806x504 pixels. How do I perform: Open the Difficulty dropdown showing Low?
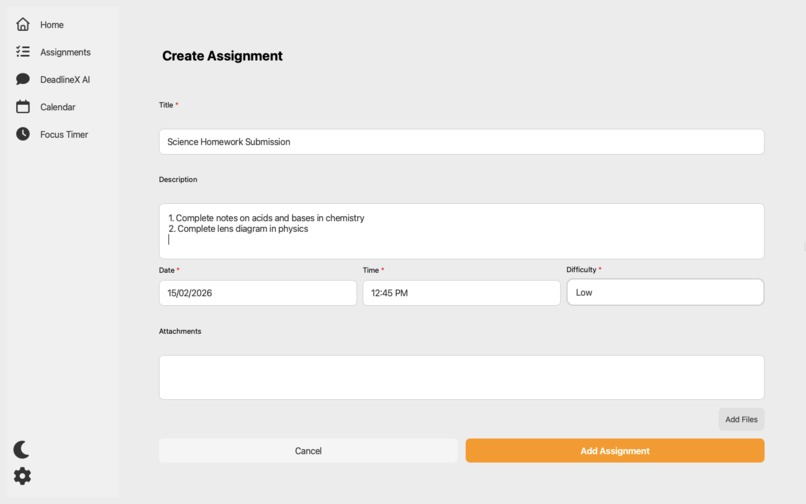(665, 292)
